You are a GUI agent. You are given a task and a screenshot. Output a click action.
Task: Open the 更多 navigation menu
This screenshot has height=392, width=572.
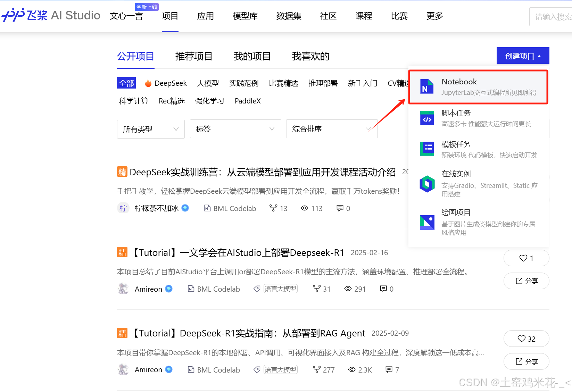coord(434,16)
